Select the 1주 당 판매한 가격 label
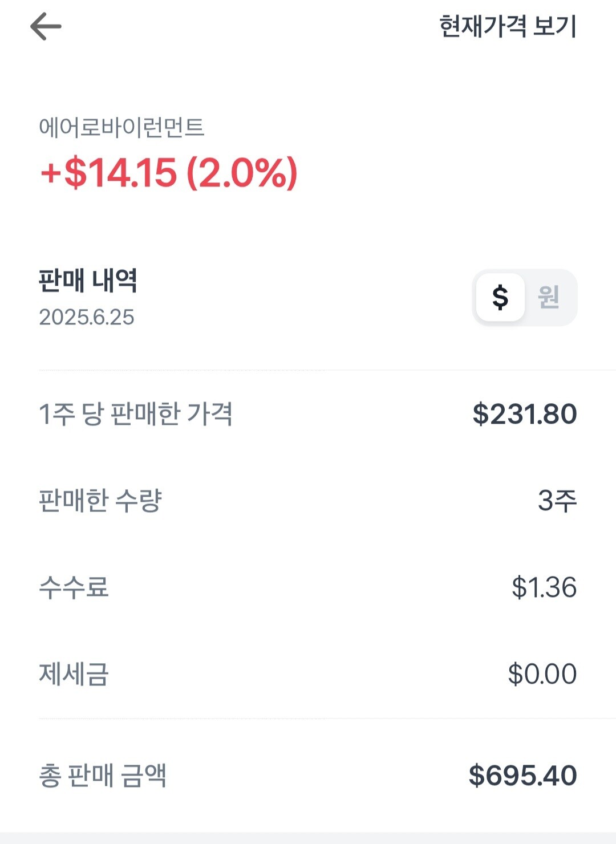 pos(135,414)
